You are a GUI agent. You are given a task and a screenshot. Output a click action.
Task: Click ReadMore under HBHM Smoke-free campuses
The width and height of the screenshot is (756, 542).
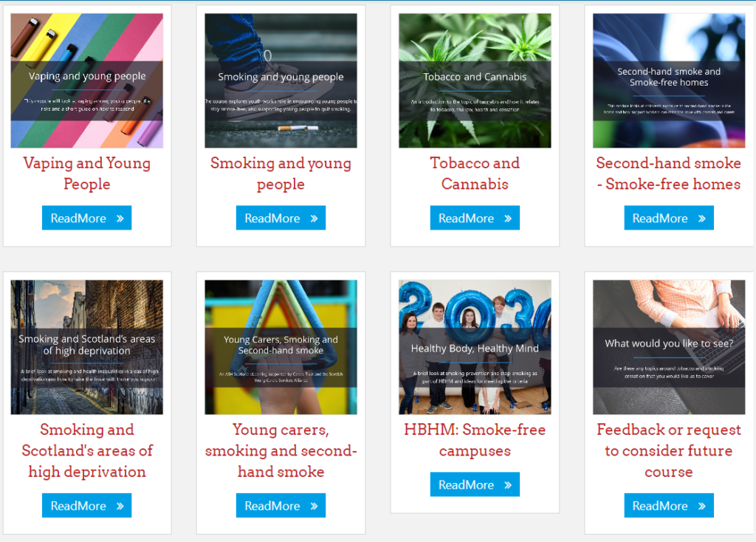(475, 484)
